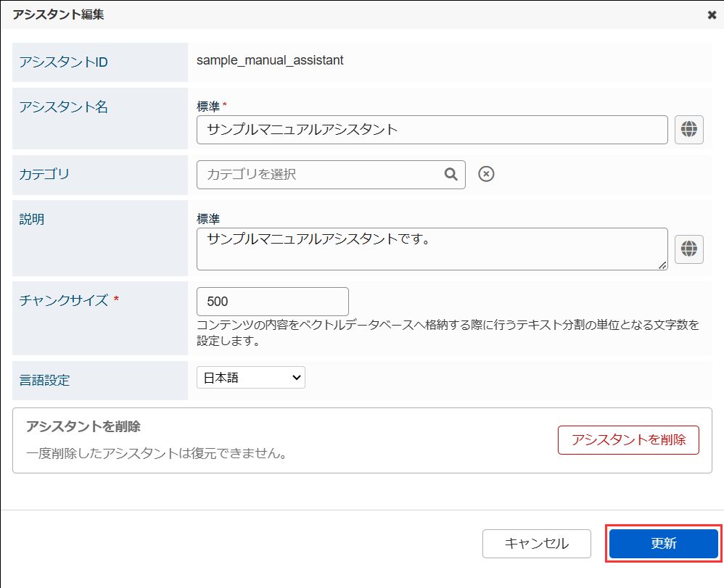The height and width of the screenshot is (588, 724).
Task: Click the magnifier icon in the カテゴリ field
Action: pyautogui.click(x=451, y=174)
